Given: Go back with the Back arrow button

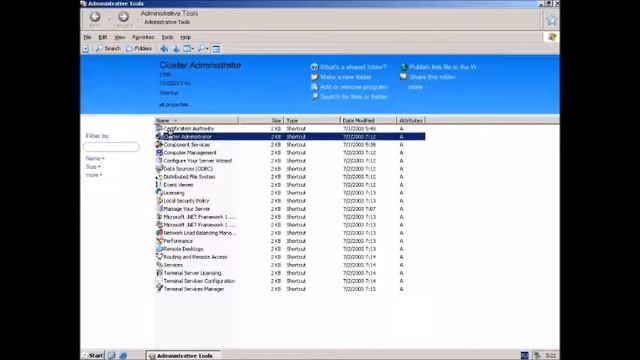Looking at the screenshot, I should point(95,17).
